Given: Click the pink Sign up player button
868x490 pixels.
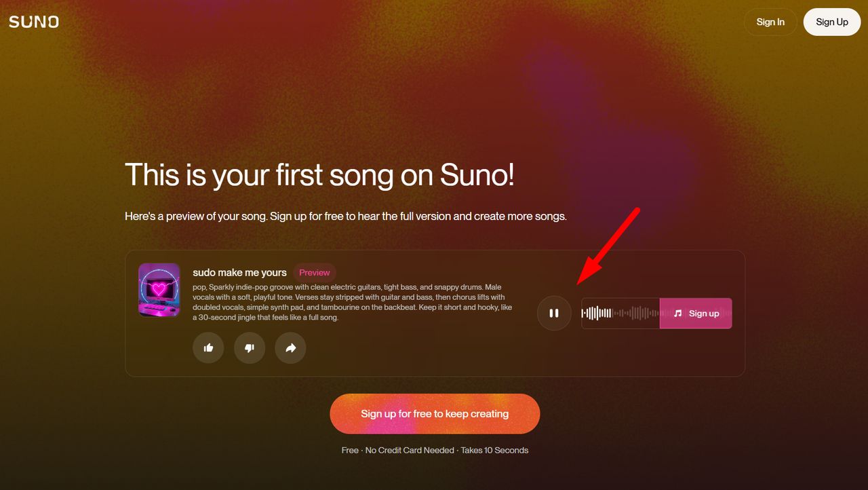Looking at the screenshot, I should pyautogui.click(x=696, y=313).
